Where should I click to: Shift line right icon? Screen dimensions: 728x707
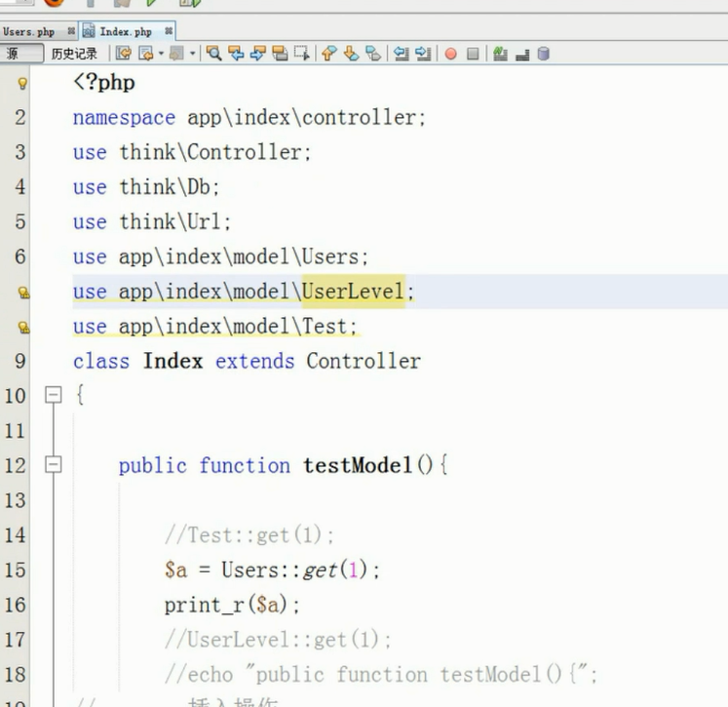pyautogui.click(x=423, y=54)
